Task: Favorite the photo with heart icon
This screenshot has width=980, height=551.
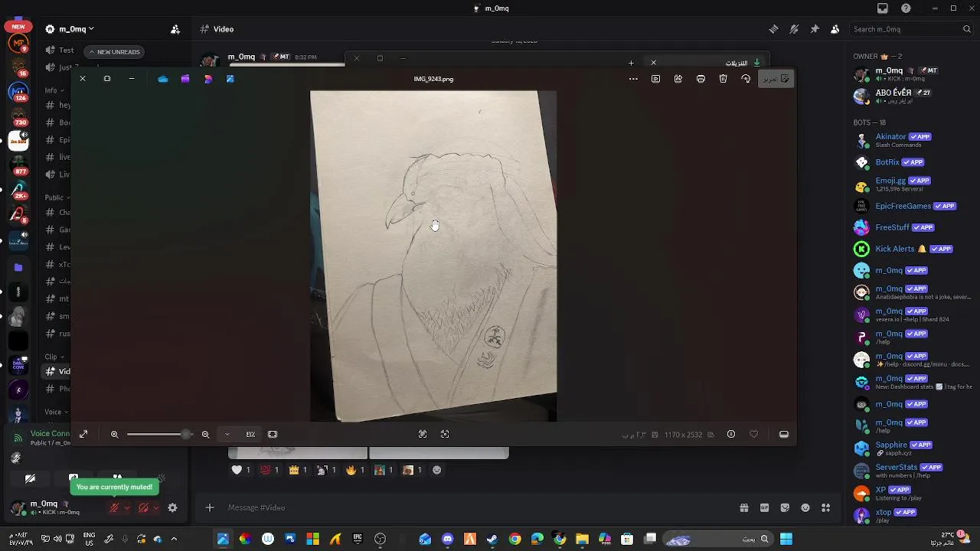Action: (x=753, y=434)
